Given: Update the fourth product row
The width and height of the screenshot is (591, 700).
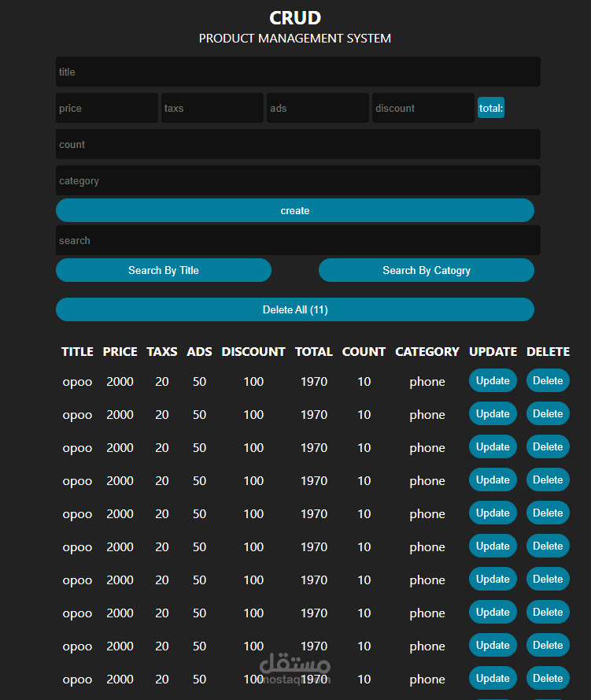Looking at the screenshot, I should tap(493, 480).
